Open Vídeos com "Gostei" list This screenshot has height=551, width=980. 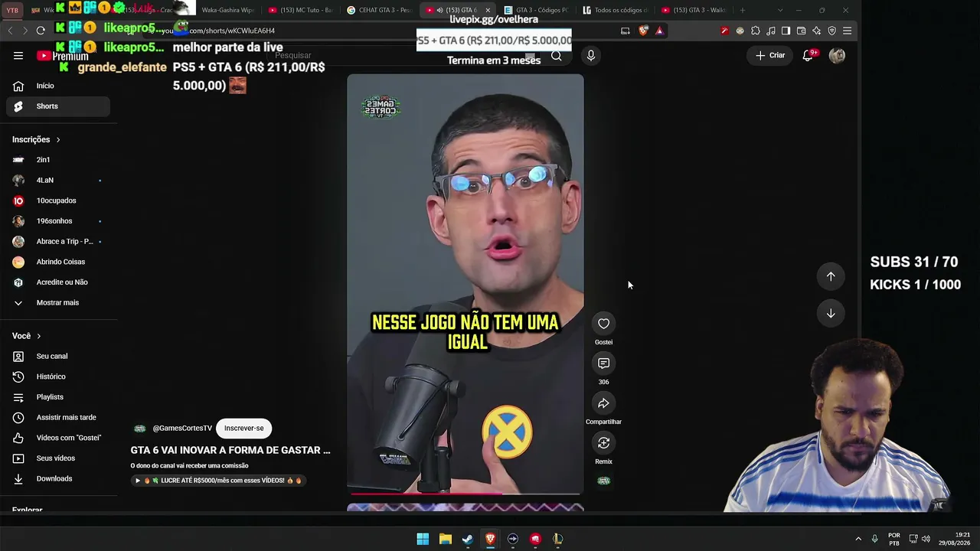pos(58,438)
